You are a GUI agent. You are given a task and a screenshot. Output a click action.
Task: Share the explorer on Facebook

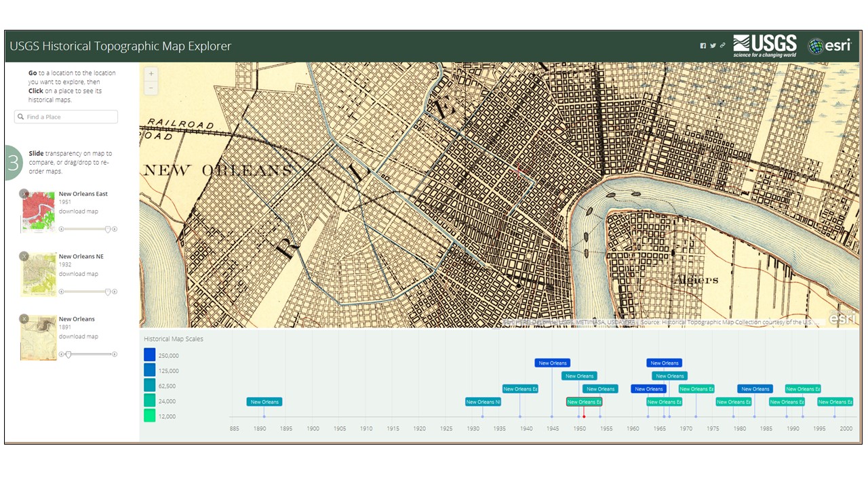coord(703,46)
